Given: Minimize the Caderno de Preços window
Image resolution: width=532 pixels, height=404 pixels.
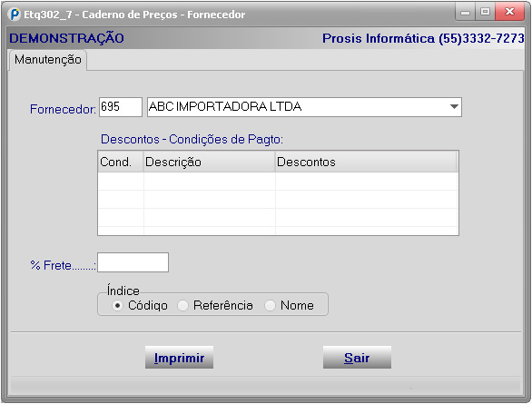Looking at the screenshot, I should click(465, 12).
